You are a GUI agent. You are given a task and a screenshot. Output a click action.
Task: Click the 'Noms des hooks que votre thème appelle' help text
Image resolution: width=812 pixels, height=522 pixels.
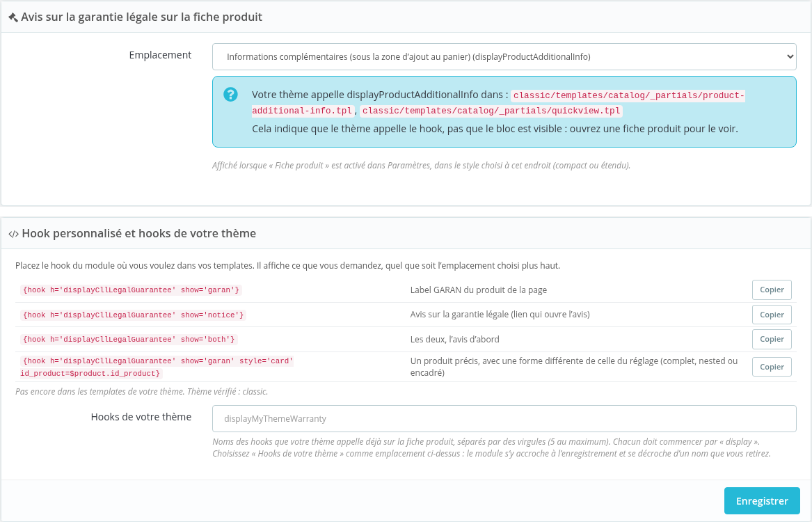point(491,448)
